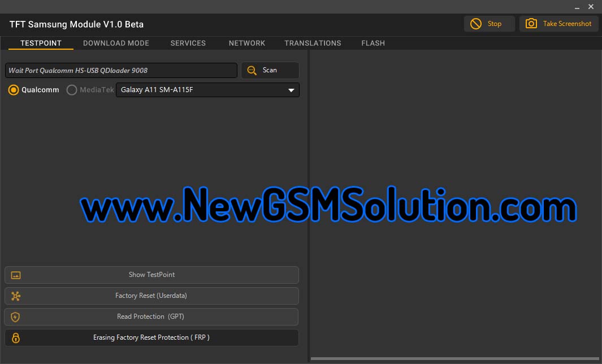Click the Stop prohibition icon
The image size is (602, 364).
pos(476,24)
